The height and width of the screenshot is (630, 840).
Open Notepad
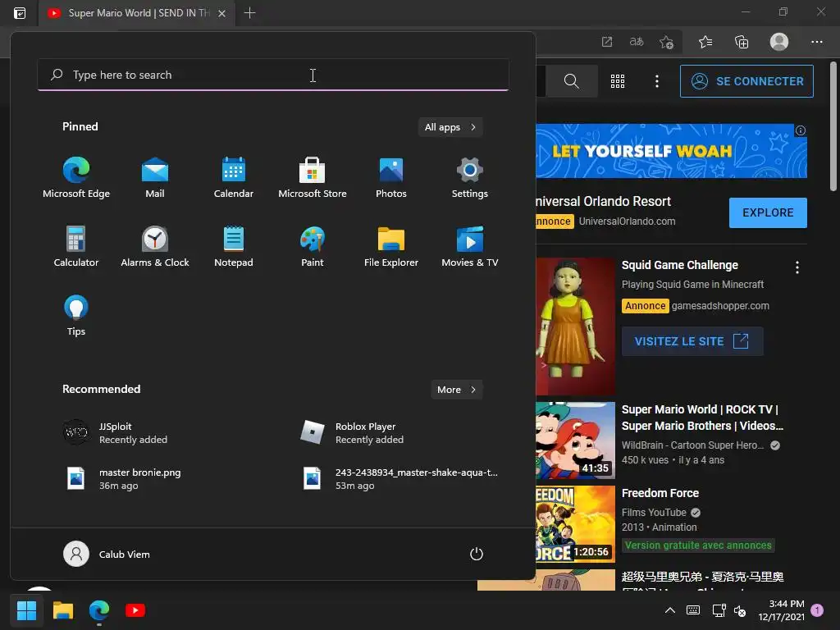234,246
